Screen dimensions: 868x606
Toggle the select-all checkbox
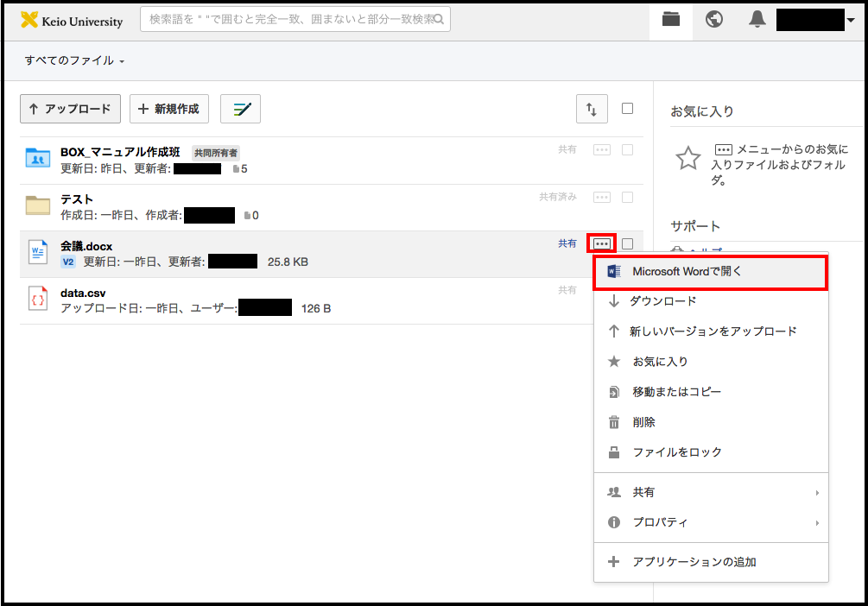(x=628, y=109)
